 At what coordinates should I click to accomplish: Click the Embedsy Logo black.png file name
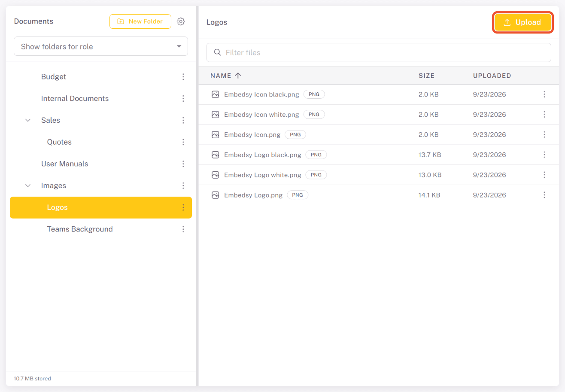tap(263, 155)
